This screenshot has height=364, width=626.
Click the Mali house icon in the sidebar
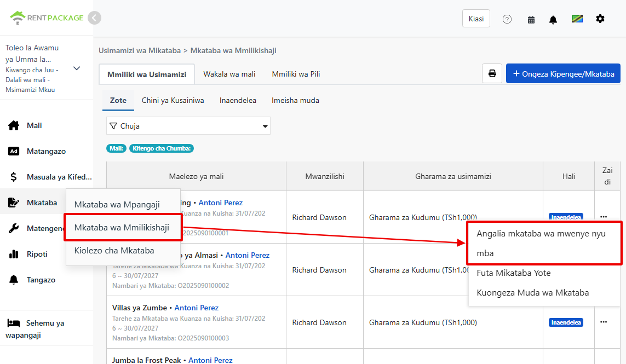point(14,125)
